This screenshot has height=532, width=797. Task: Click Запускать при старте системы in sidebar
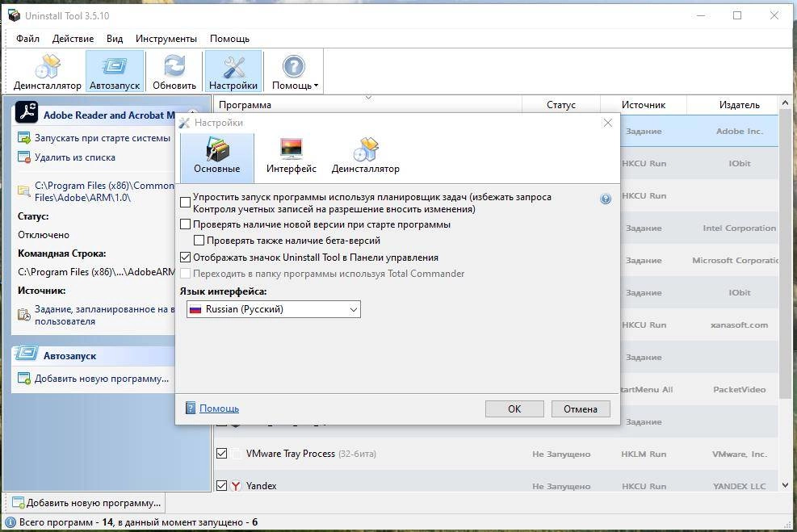tap(103, 138)
